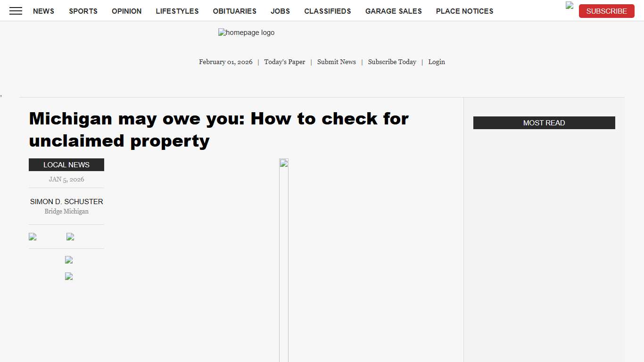Viewport: 644px width, 362px height.
Task: Click the second share icon under the byline
Action: click(x=70, y=237)
